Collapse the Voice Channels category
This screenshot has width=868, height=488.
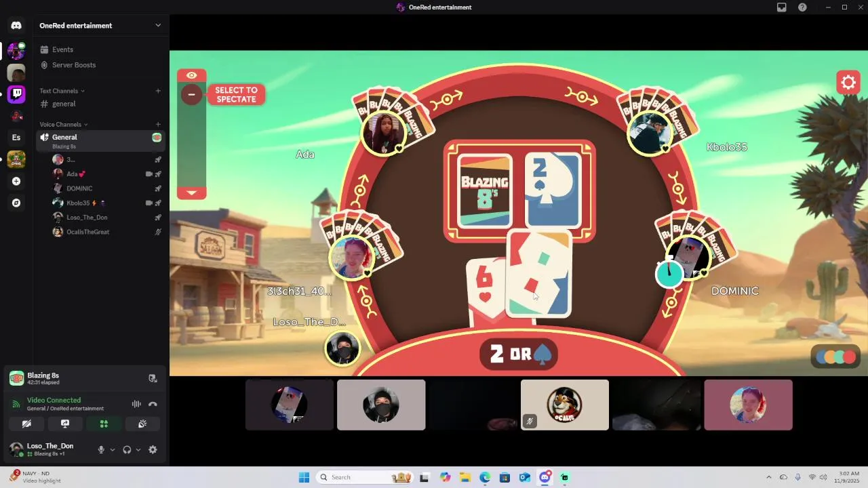point(64,125)
